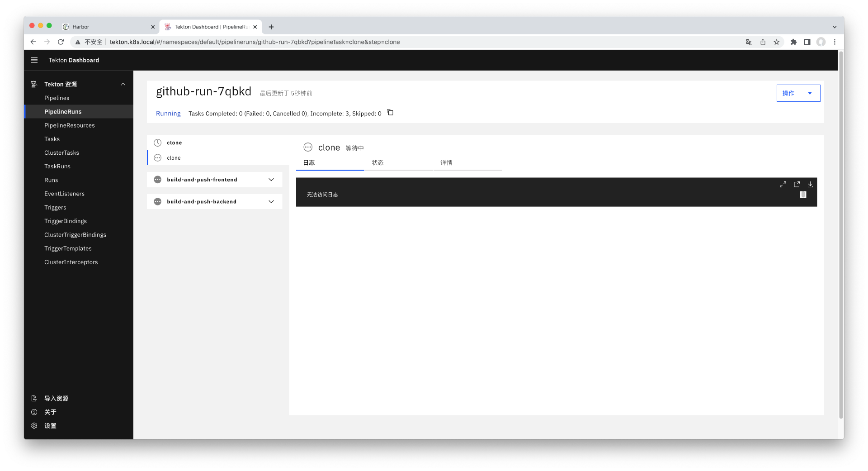Click the About info icon
Image resolution: width=868 pixels, height=471 pixels.
point(34,412)
